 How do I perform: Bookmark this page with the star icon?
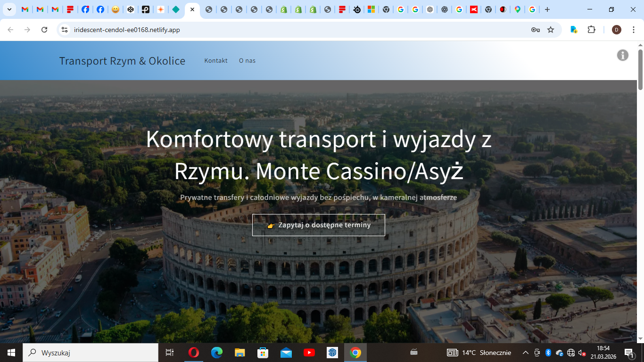[x=551, y=30]
